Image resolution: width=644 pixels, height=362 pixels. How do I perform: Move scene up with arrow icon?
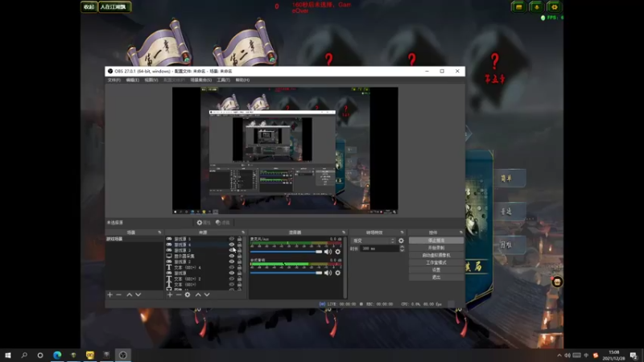coord(130,294)
